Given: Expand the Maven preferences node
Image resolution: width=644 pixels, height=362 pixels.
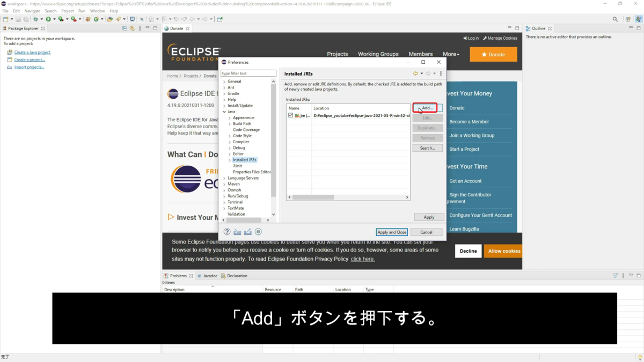Looking at the screenshot, I should (x=224, y=184).
